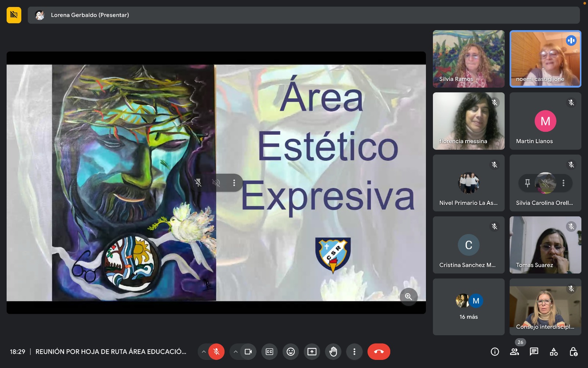Screen dimensions: 588x368
Task: Show the 16 más participants
Action: pos(469,307)
